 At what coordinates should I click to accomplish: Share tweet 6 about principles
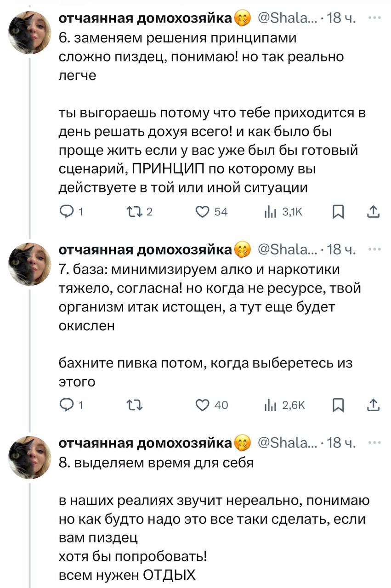pos(374,212)
